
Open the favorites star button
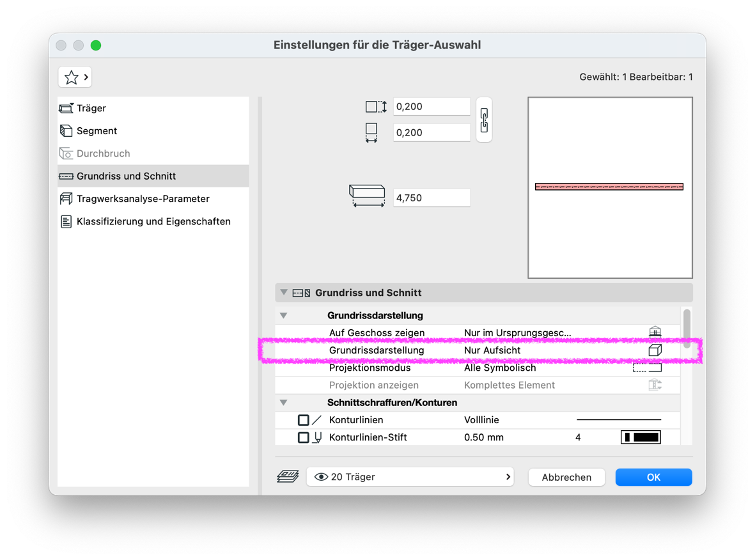point(75,77)
